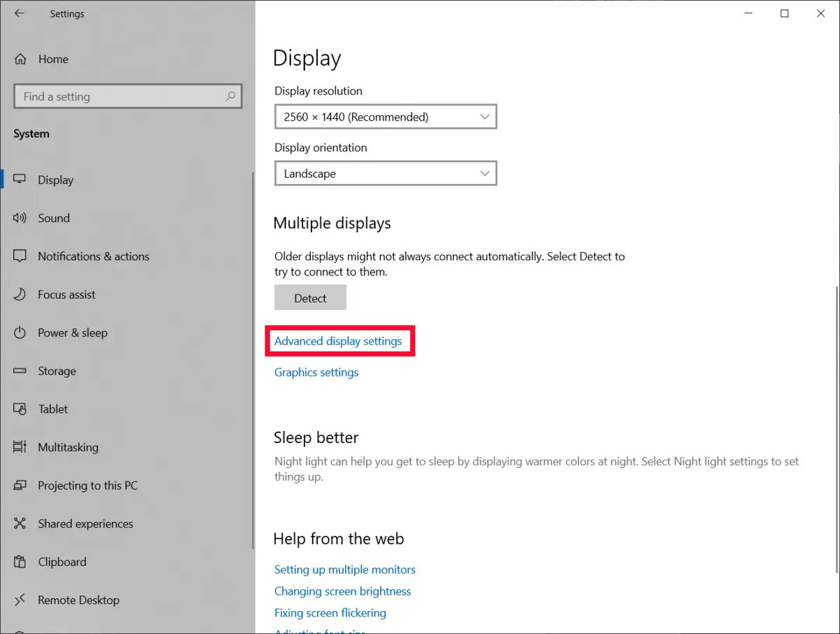The width and height of the screenshot is (840, 634).
Task: Select the Display monitor icon
Action: 20,180
